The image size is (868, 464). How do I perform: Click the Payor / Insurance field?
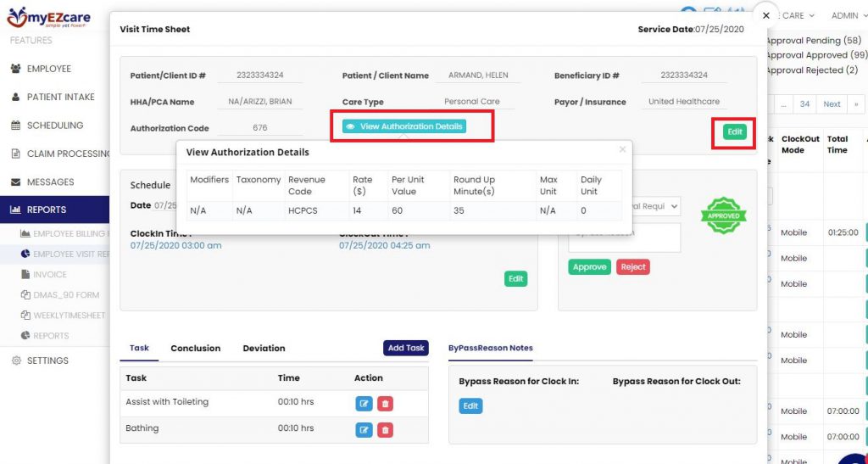pyautogui.click(x=684, y=102)
